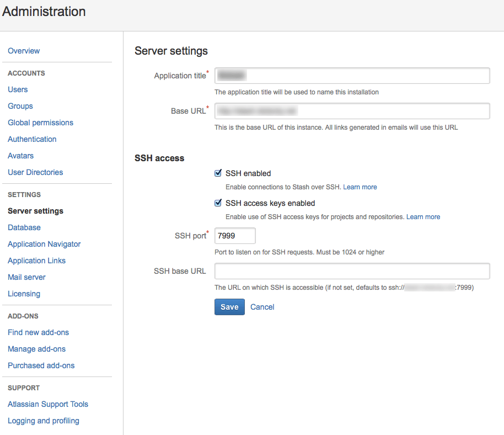Click the Save button
The height and width of the screenshot is (435, 504).
(x=229, y=307)
